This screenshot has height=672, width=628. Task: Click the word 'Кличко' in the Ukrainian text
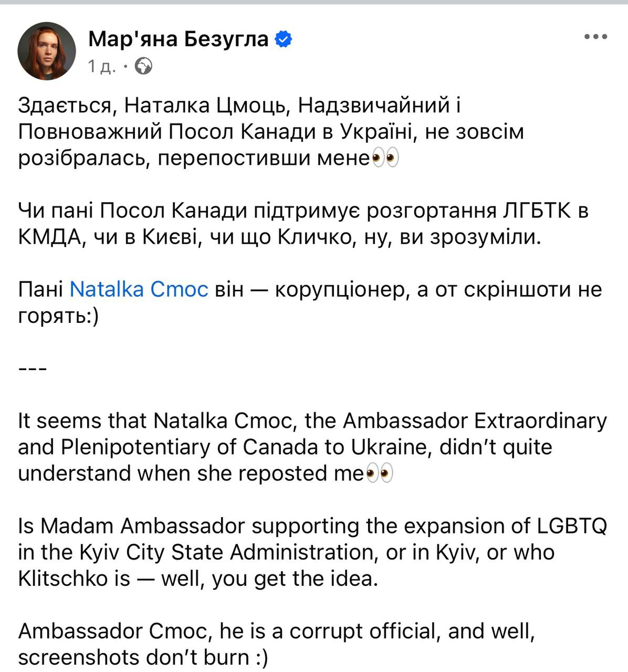311,238
